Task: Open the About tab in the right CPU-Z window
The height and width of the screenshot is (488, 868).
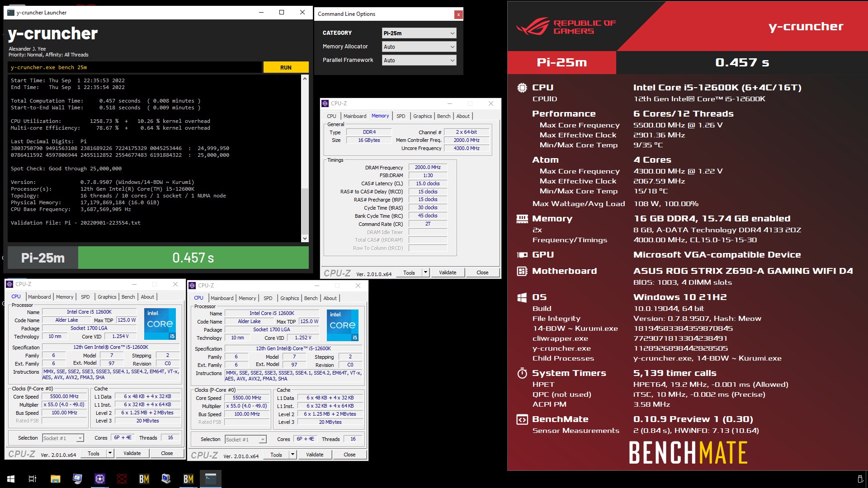Action: pyautogui.click(x=330, y=298)
